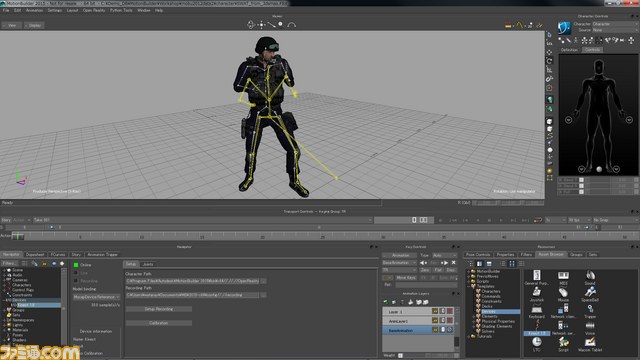The height and width of the screenshot is (360, 640).
Task: Click the Calibration button
Action: [159, 323]
